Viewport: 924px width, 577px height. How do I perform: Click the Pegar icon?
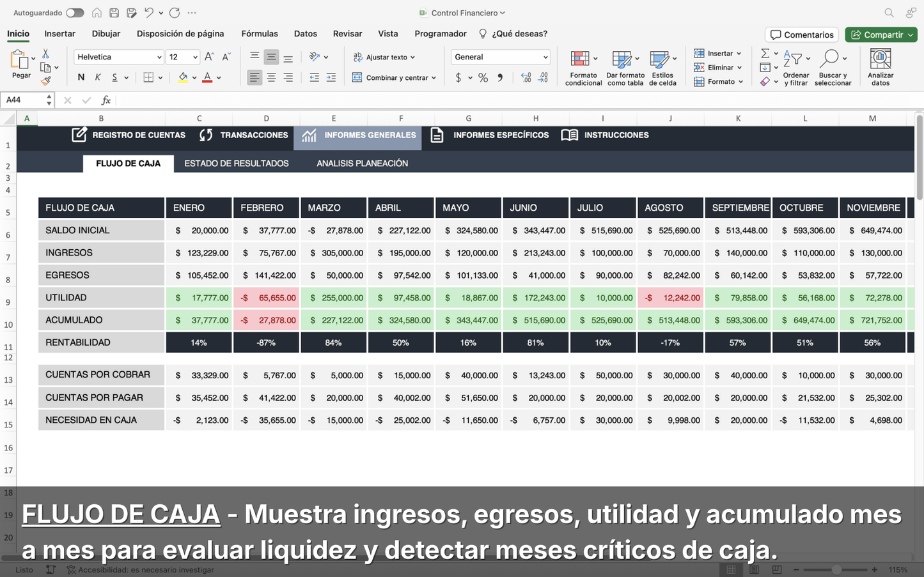coord(20,62)
